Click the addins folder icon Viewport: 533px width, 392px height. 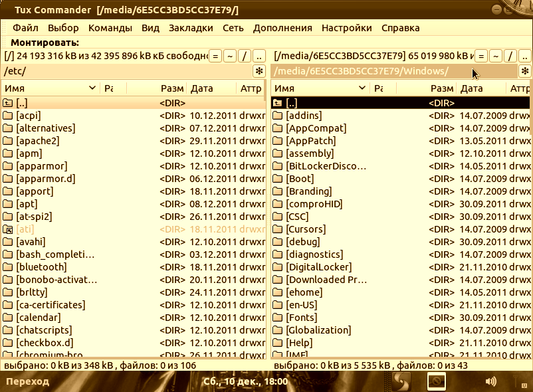277,116
